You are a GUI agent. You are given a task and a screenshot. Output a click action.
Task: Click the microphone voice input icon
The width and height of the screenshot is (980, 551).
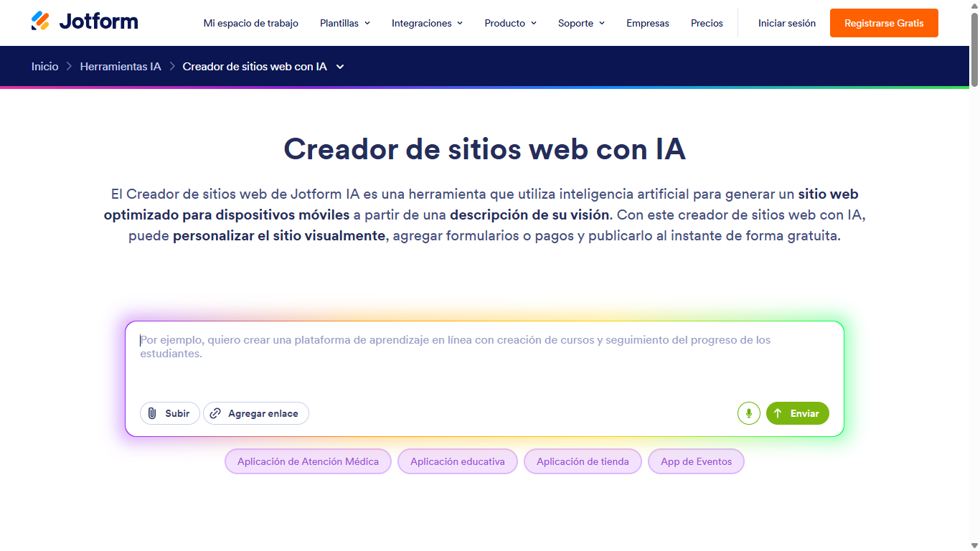[748, 413]
